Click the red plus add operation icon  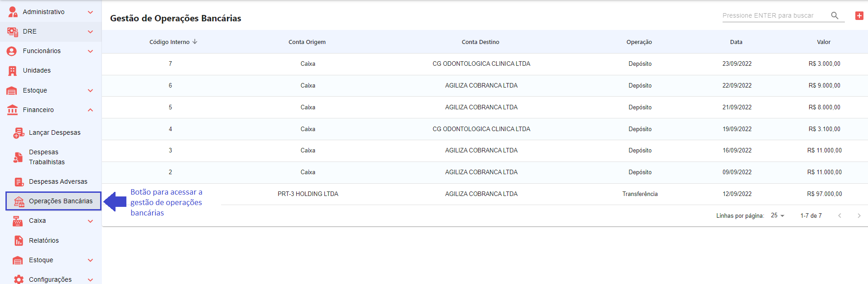pos(859,16)
